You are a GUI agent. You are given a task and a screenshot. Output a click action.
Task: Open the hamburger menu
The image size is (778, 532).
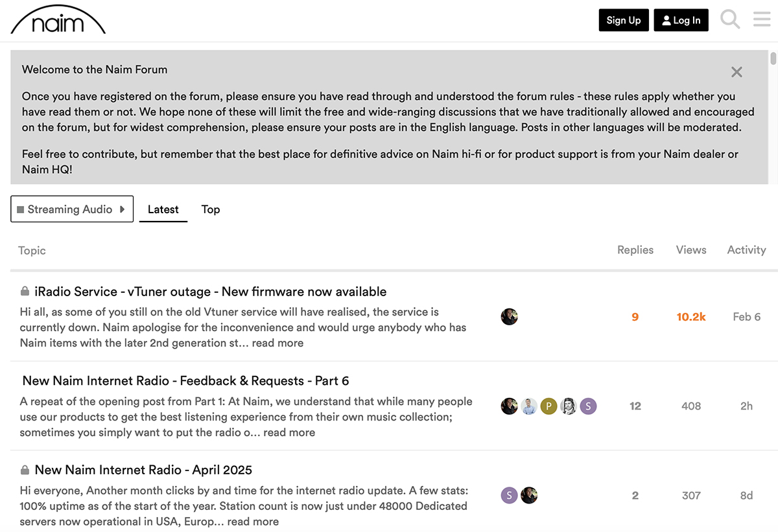coord(762,19)
